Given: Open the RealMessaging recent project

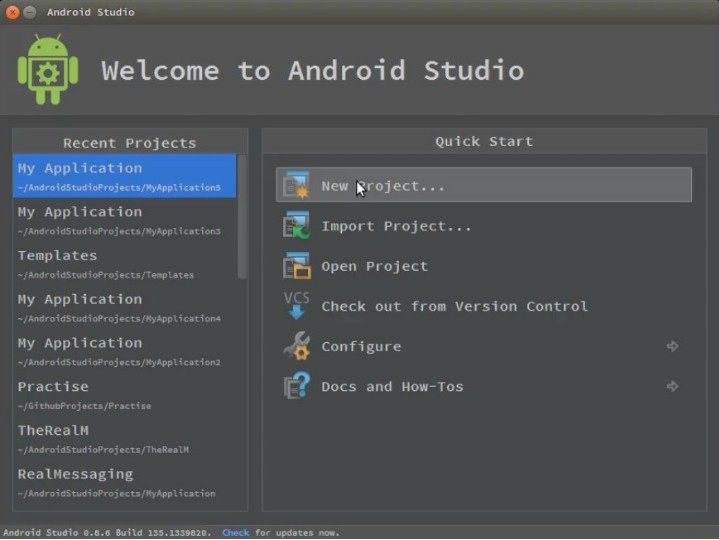Looking at the screenshot, I should (125, 483).
